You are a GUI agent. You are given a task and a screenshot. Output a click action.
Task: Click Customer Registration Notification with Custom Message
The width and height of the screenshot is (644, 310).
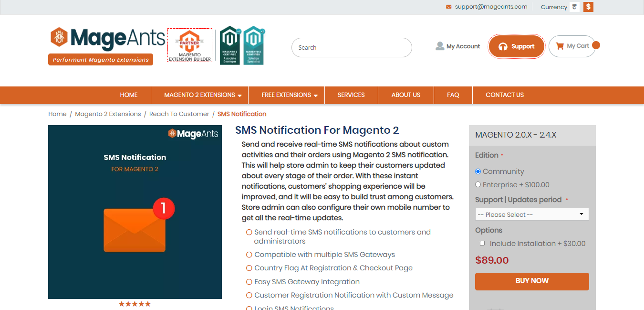pos(354,295)
